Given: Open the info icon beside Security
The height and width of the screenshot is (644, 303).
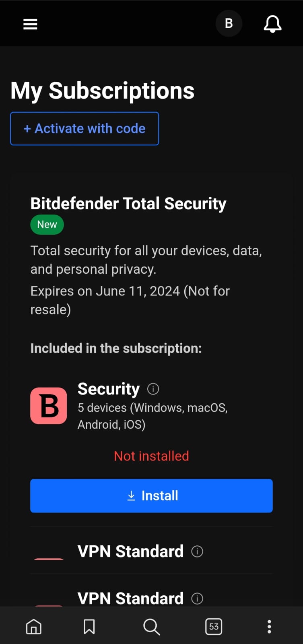Looking at the screenshot, I should 153,389.
